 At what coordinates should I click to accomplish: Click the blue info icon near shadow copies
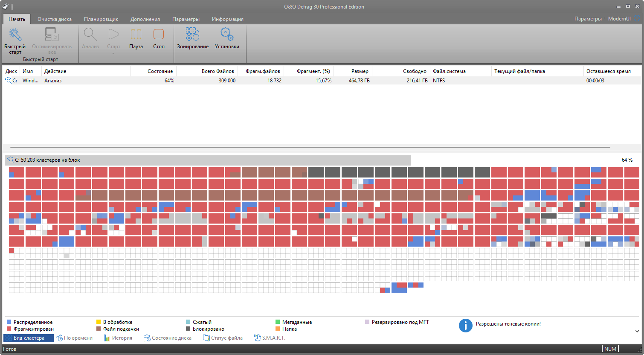tap(465, 325)
